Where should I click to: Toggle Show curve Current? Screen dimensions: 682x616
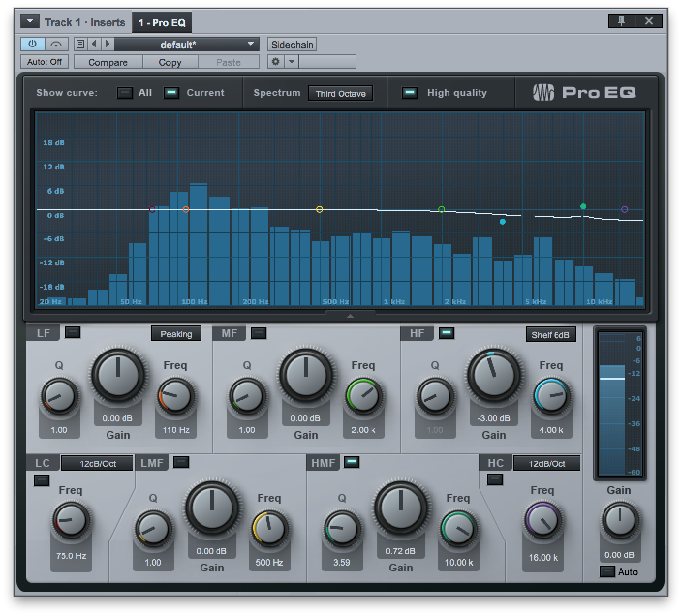point(171,92)
